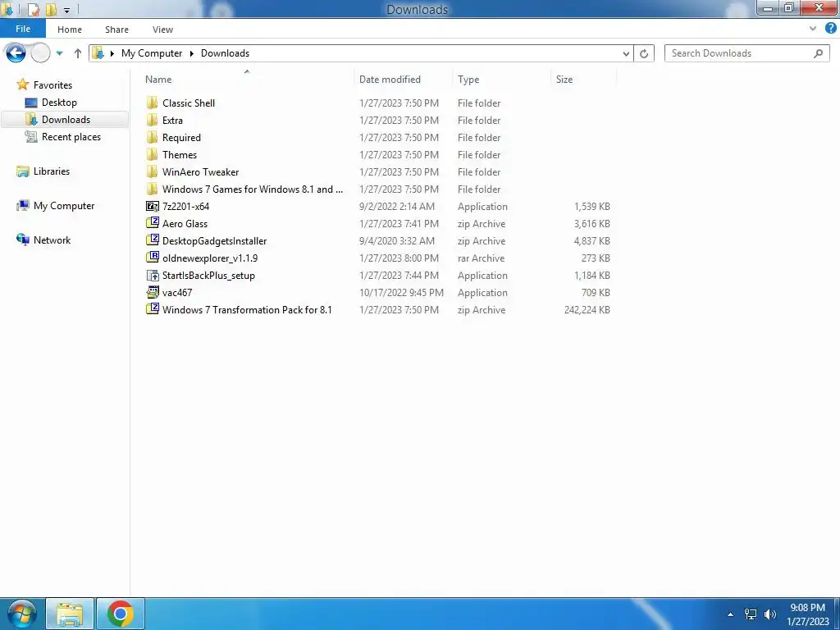Click the Properties quick access icon
Image resolution: width=840 pixels, height=630 pixels.
(34, 9)
